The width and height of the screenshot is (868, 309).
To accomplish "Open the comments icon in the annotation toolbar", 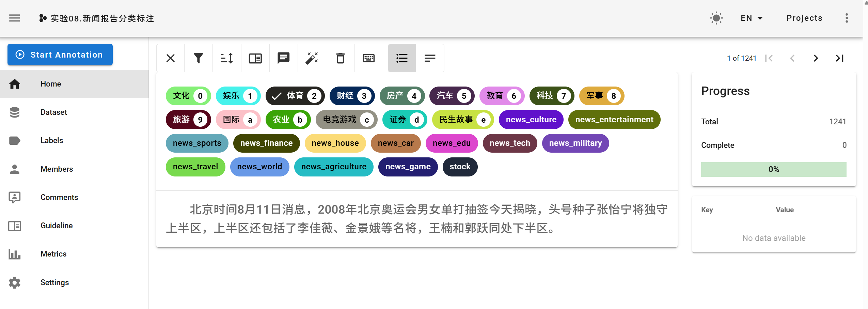I will (283, 58).
